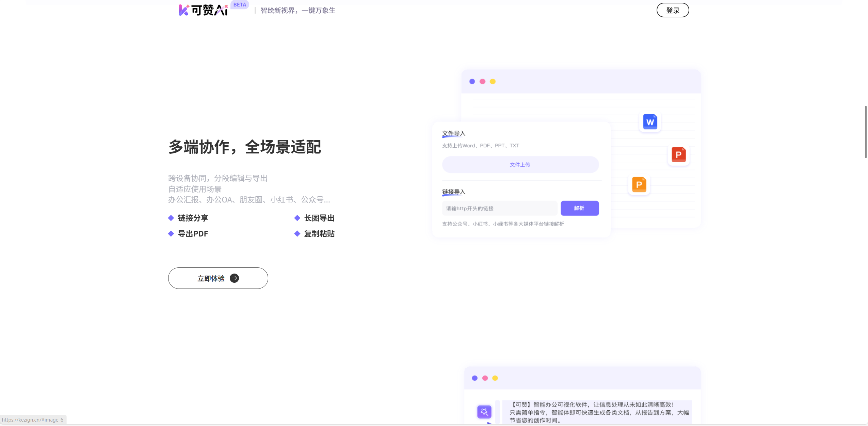Viewport: 868px width, 426px height.
Task: Click the text 支持公众号、小红书 platform note
Action: coord(503,224)
